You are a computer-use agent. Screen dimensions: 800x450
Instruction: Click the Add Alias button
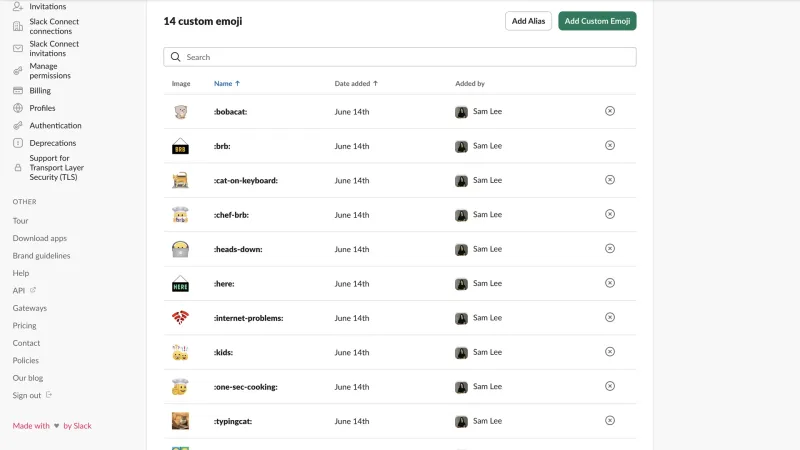(x=528, y=21)
